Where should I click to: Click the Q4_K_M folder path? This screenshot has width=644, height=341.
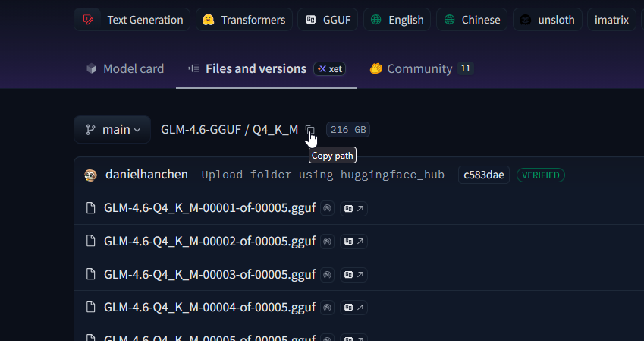pyautogui.click(x=275, y=130)
